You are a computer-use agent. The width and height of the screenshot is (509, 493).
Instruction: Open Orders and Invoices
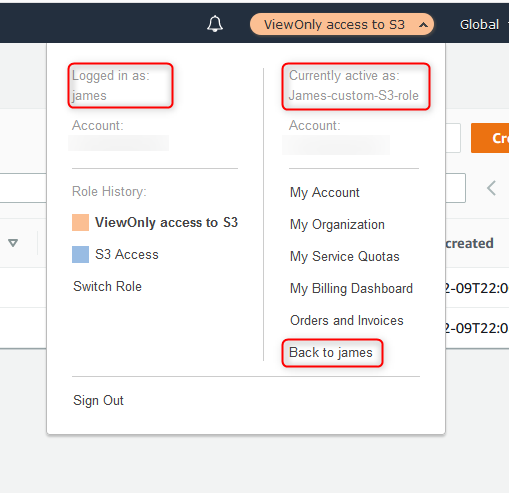click(347, 320)
